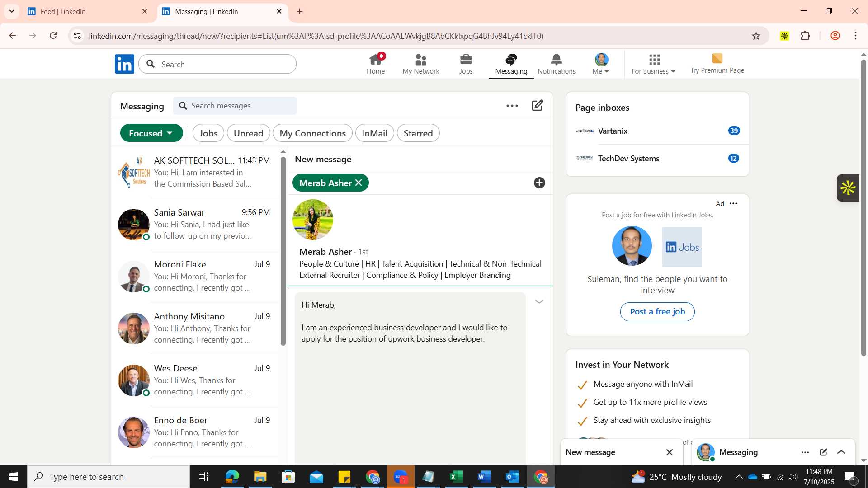Open Outlook from the taskbar
This screenshot has width=868, height=488.
point(513,477)
